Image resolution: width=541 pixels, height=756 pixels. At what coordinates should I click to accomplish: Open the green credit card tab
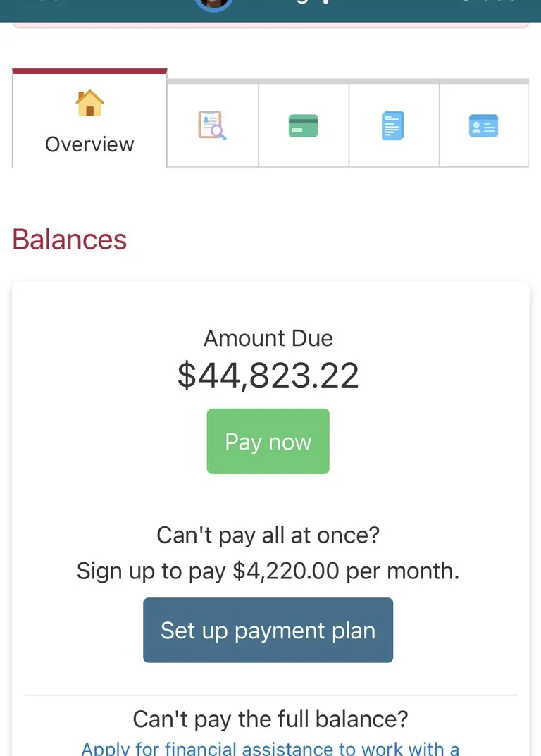pyautogui.click(x=303, y=126)
